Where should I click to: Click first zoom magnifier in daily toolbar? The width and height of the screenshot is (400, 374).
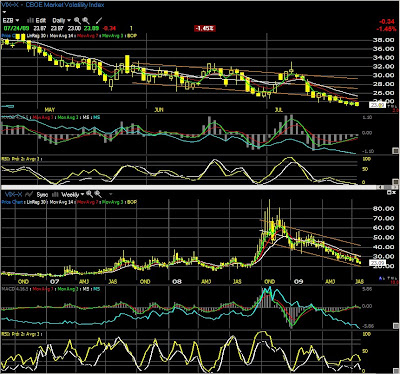pos(77,21)
